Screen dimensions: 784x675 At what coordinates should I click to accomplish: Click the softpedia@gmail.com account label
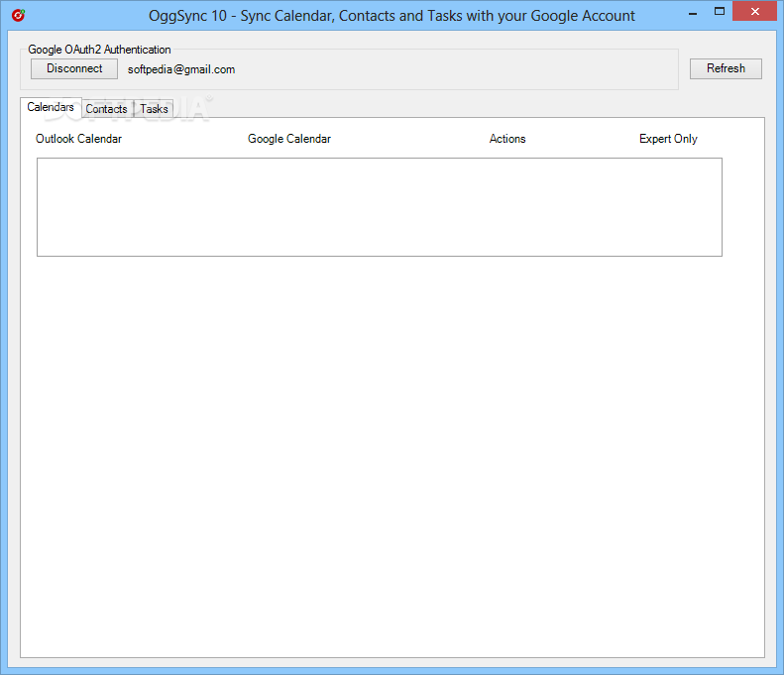click(x=181, y=69)
